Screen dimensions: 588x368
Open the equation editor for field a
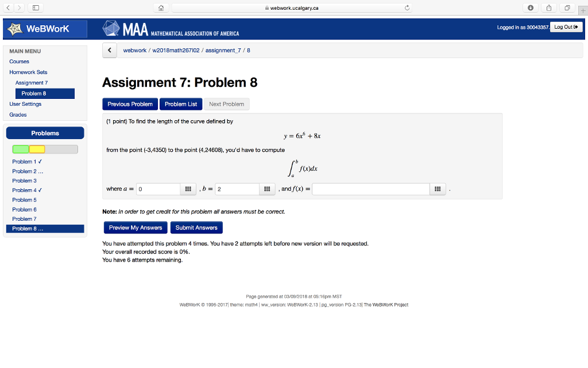click(x=188, y=189)
